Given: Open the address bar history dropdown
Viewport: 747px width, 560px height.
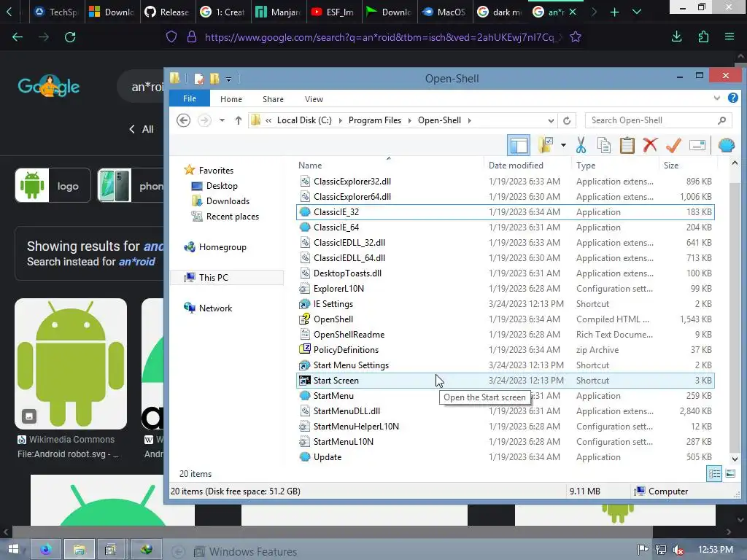Looking at the screenshot, I should tap(551, 120).
